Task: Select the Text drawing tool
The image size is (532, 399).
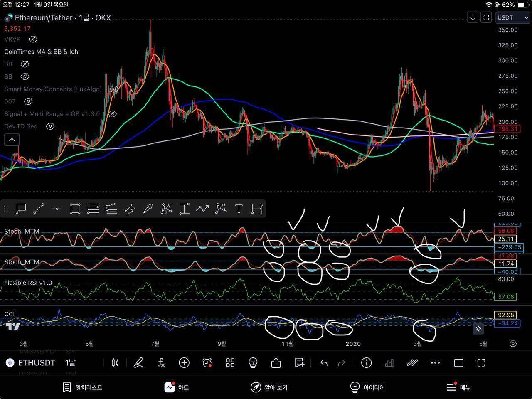Action: coord(239,209)
